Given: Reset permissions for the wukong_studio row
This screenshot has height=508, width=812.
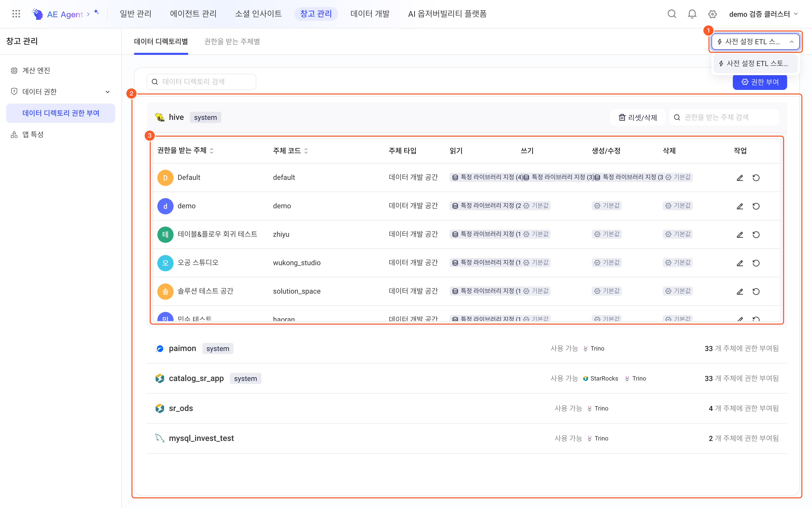Looking at the screenshot, I should click(x=756, y=263).
